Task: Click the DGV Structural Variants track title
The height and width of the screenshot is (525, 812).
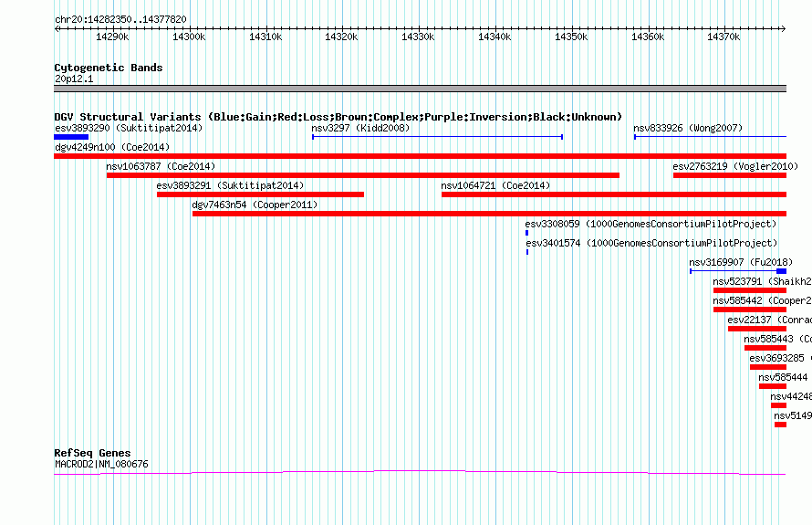Action: click(x=338, y=117)
